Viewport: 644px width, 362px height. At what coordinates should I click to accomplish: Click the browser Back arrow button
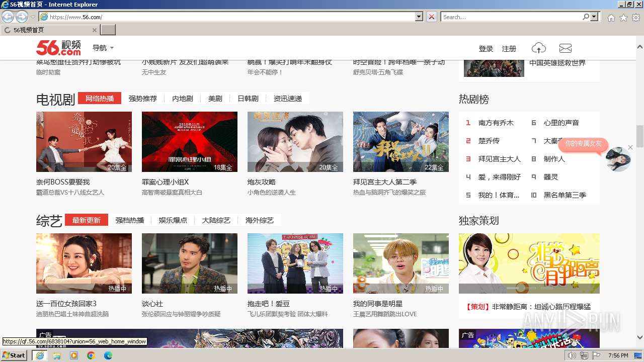[8, 17]
